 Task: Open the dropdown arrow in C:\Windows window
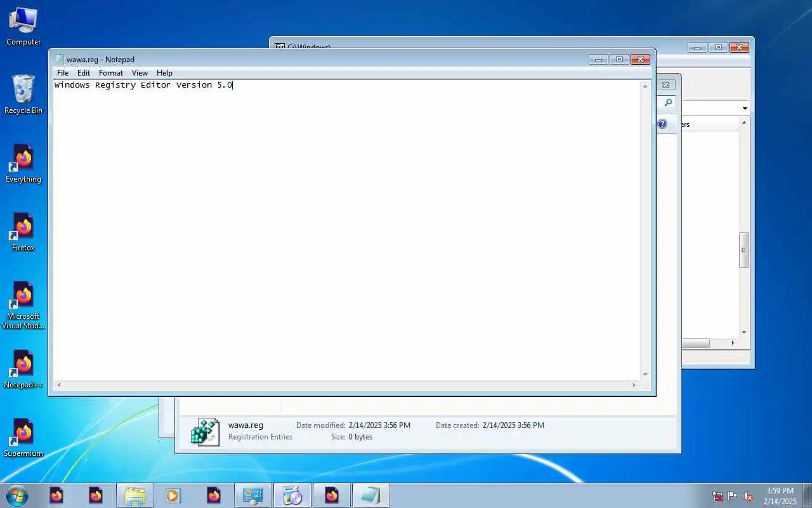point(745,109)
